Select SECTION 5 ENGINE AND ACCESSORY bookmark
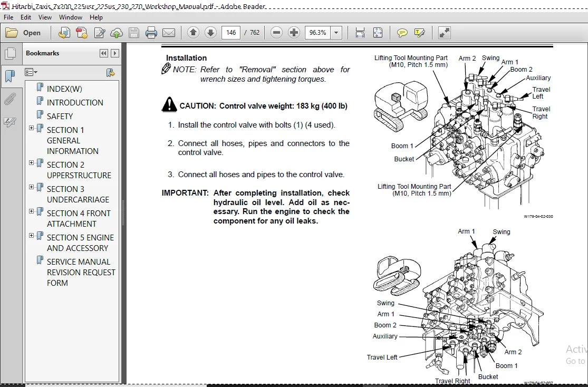The height and width of the screenshot is (387, 588). pyautogui.click(x=80, y=243)
